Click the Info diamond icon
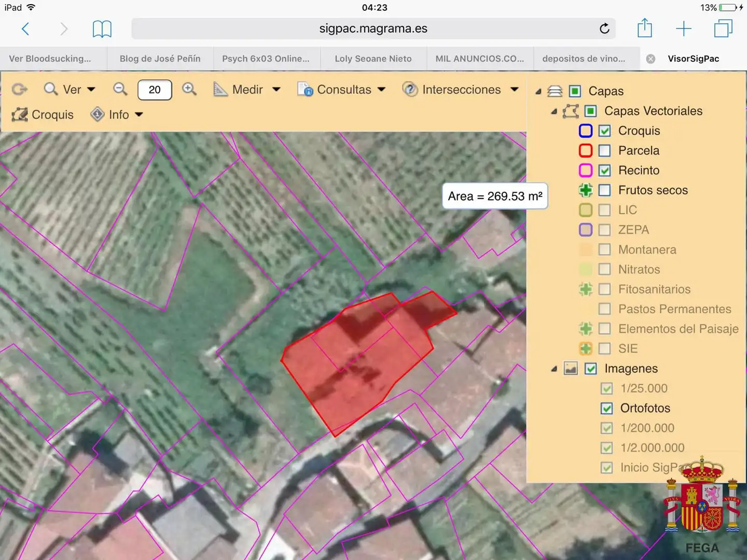Screen dimensions: 747x560 (98, 115)
